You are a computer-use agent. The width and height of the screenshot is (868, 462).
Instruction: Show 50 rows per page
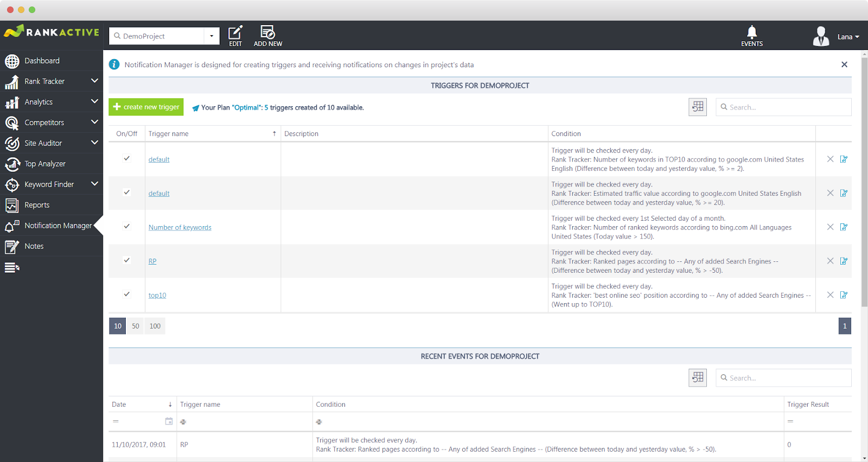pyautogui.click(x=136, y=326)
